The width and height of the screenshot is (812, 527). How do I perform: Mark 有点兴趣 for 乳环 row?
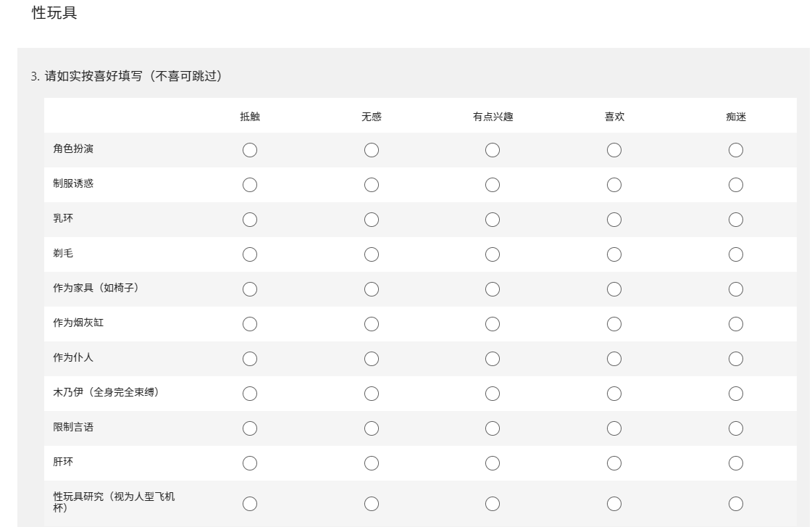(493, 220)
